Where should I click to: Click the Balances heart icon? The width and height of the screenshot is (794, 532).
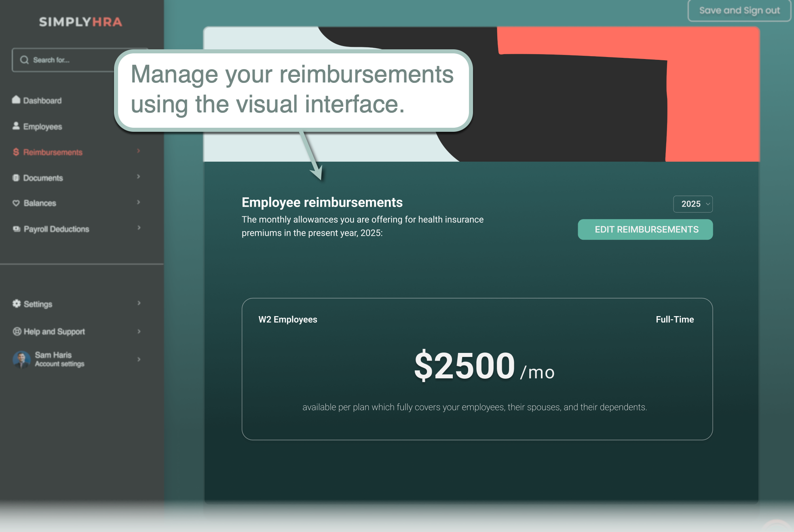16,203
